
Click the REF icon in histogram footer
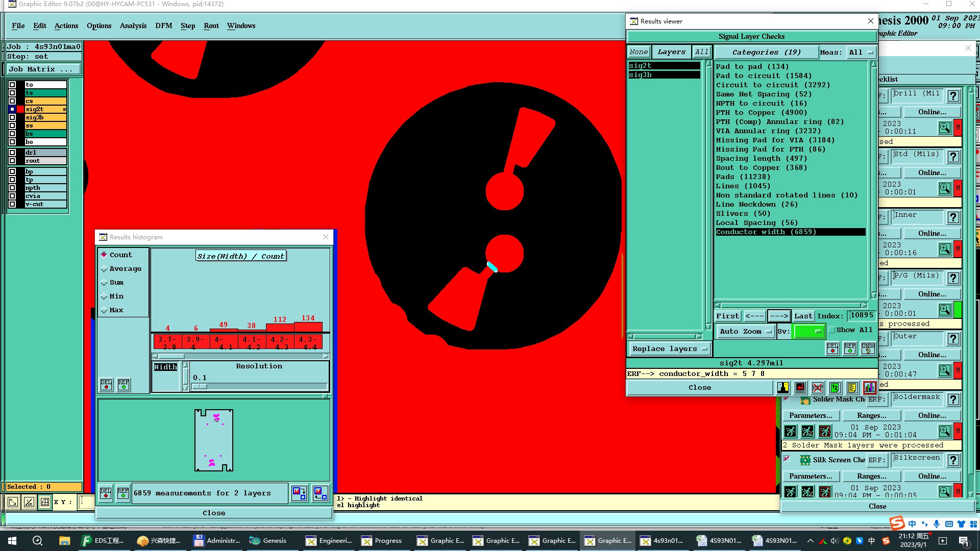click(123, 493)
